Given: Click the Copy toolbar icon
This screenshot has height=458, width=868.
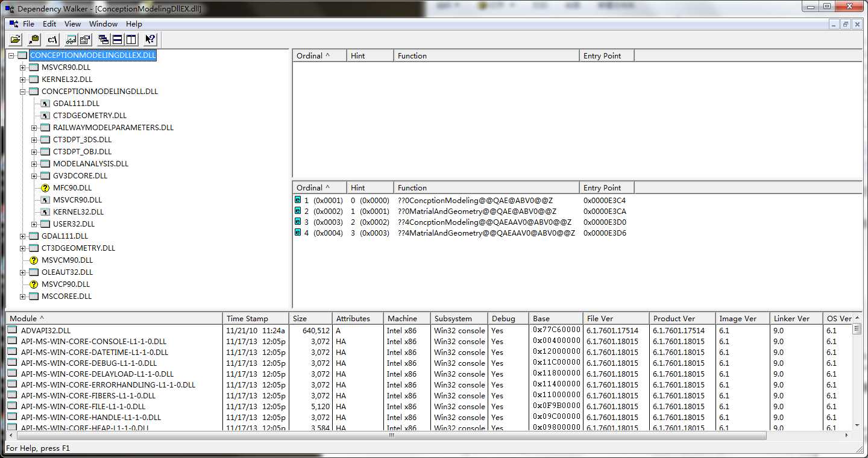Looking at the screenshot, I should click(x=34, y=40).
